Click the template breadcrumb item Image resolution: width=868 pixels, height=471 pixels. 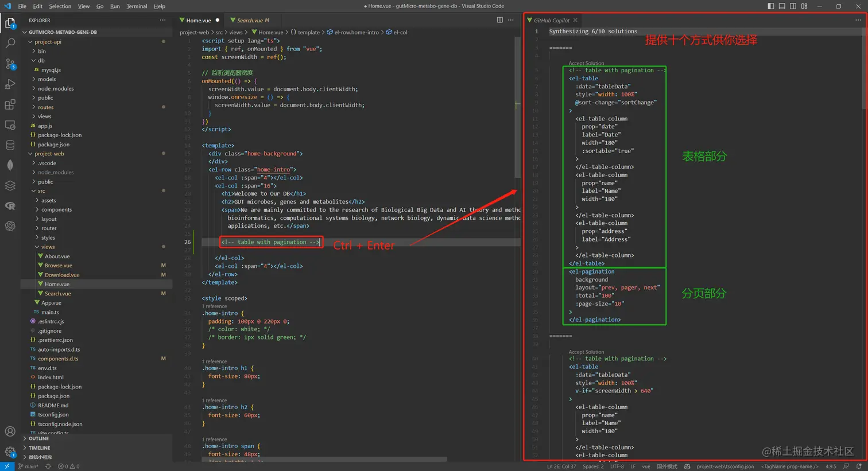click(305, 33)
